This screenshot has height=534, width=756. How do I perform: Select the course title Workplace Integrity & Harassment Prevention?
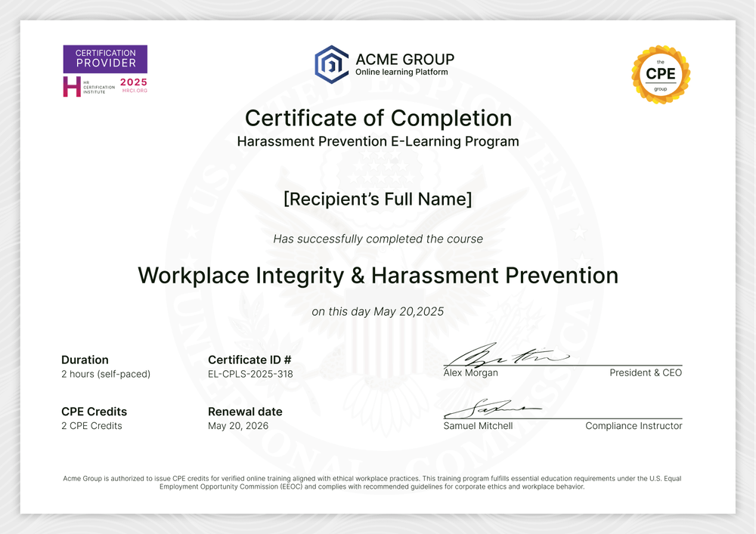378,275
